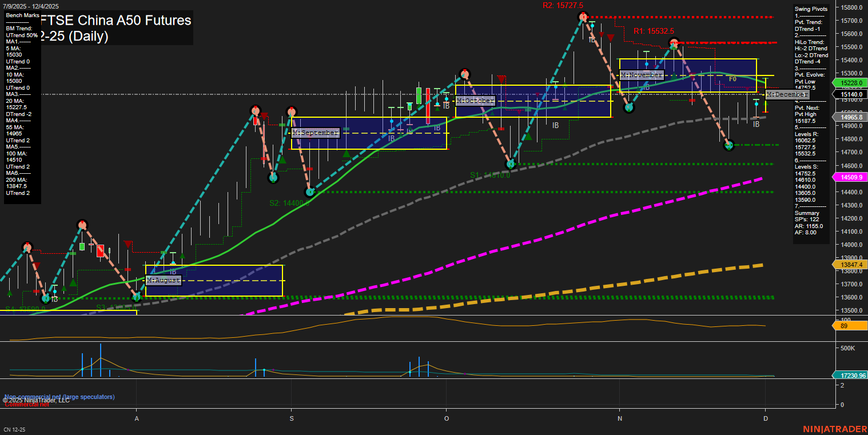Viewport: 868px width, 435px height.
Task: Click the swing high pivot marker at R1 15532.5
Action: [674, 43]
